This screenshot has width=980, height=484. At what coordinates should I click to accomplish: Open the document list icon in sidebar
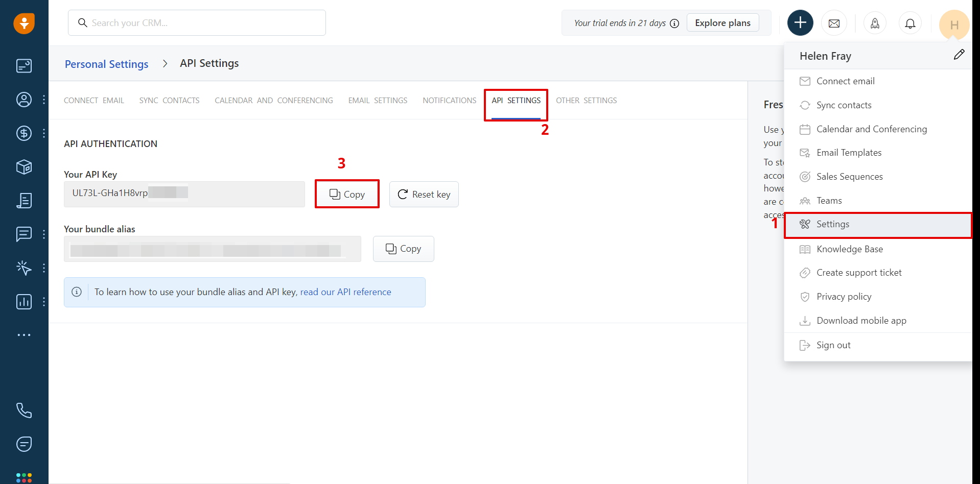point(24,201)
